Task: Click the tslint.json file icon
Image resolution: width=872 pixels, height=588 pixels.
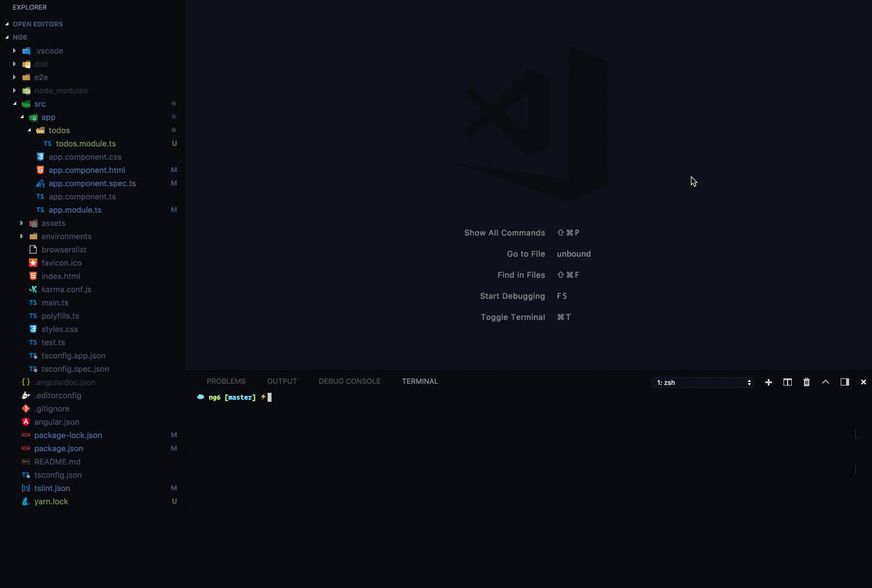Action: 26,488
